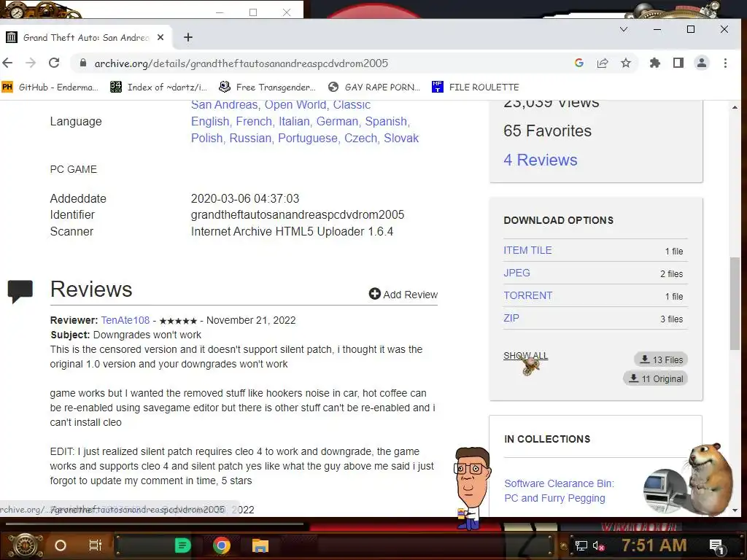Download ITEM TILE file option

(527, 251)
